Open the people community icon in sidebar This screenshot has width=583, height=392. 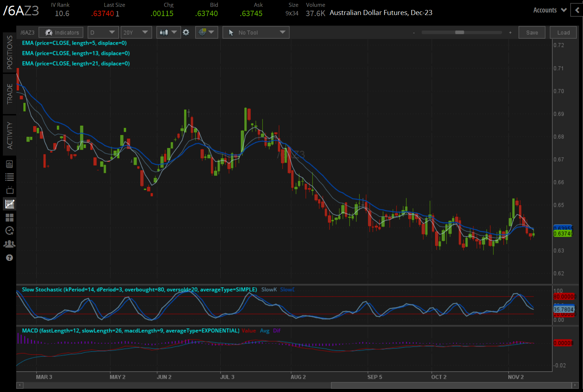click(x=10, y=244)
